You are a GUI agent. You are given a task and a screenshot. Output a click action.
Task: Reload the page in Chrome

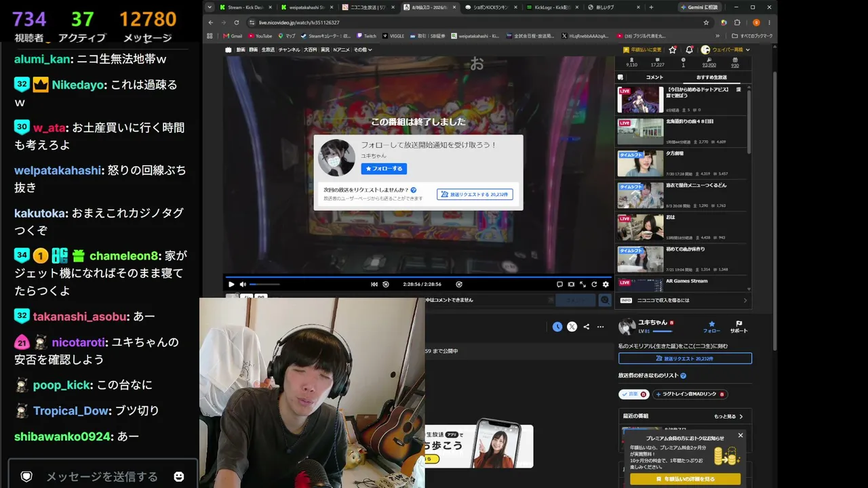236,22
